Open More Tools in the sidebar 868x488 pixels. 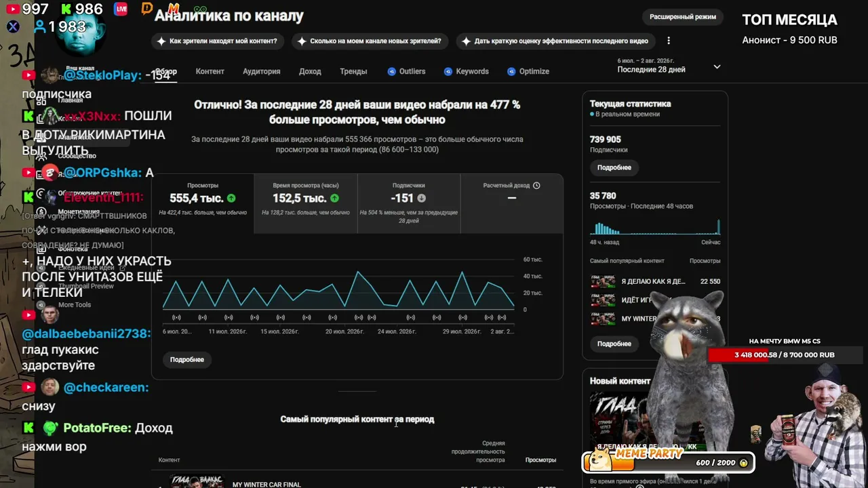(75, 305)
